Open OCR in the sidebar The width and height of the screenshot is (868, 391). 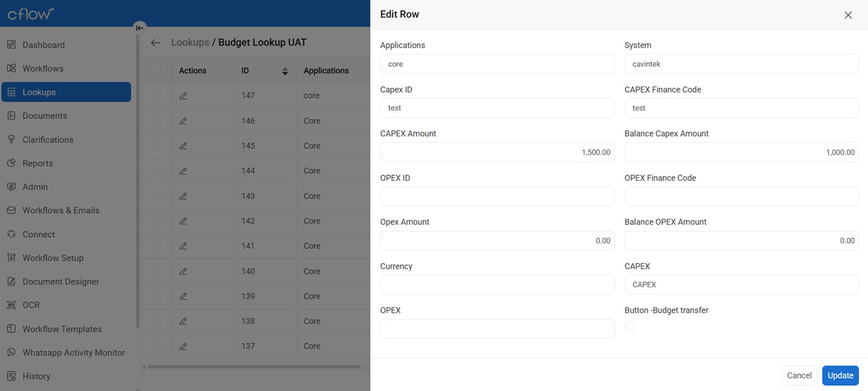(x=31, y=305)
